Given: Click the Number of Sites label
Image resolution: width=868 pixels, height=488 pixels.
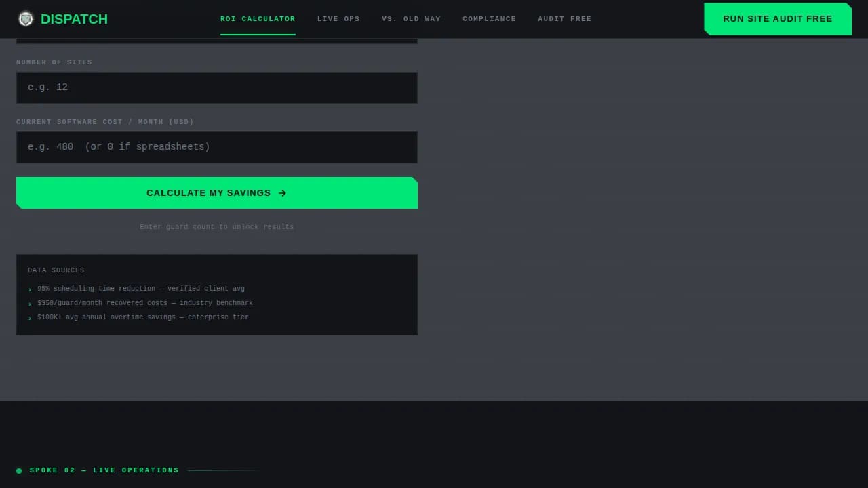Looking at the screenshot, I should (x=54, y=62).
